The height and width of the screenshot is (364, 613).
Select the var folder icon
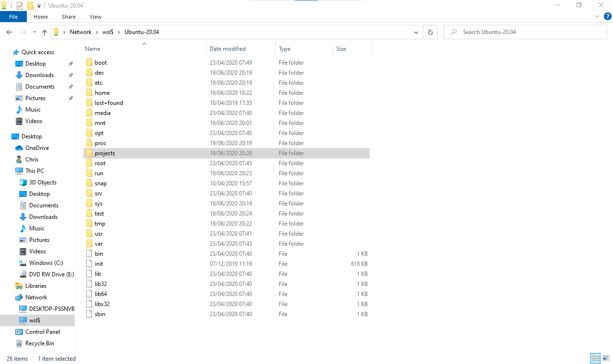[x=89, y=244]
